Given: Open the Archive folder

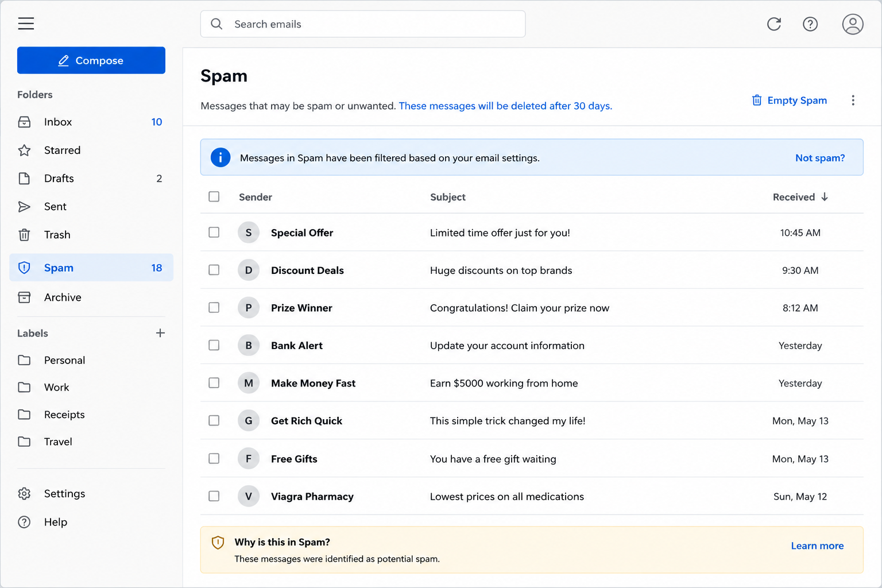Looking at the screenshot, I should point(91,297).
